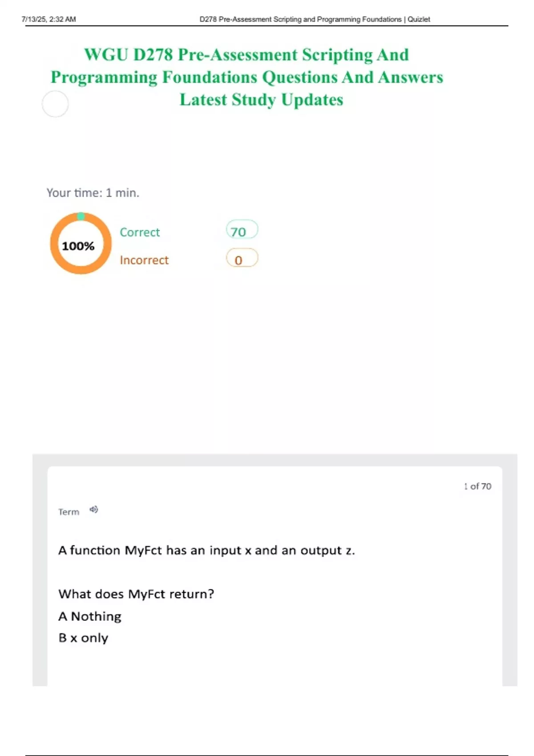Click the Term label on the card
Screen dimensions: 534x756
[69, 512]
